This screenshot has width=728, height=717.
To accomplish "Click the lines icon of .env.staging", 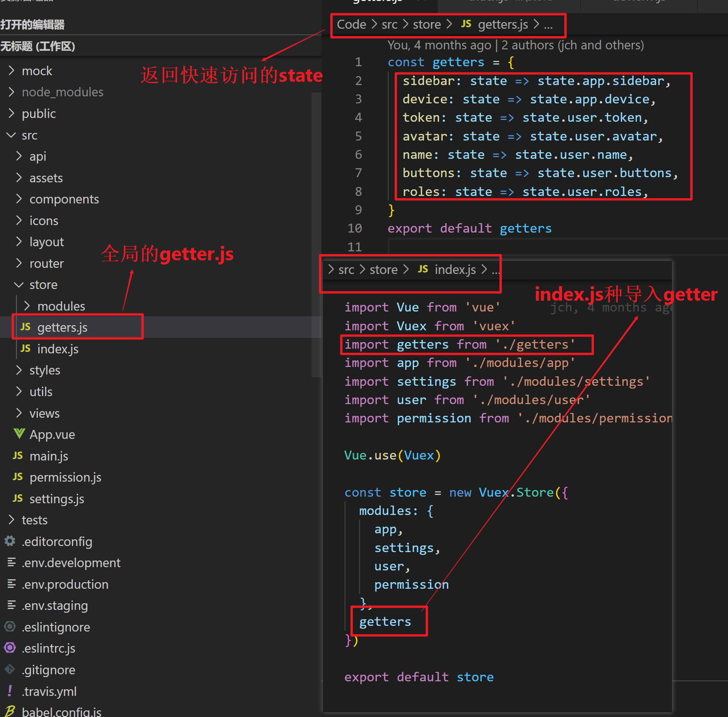I will coord(11,605).
